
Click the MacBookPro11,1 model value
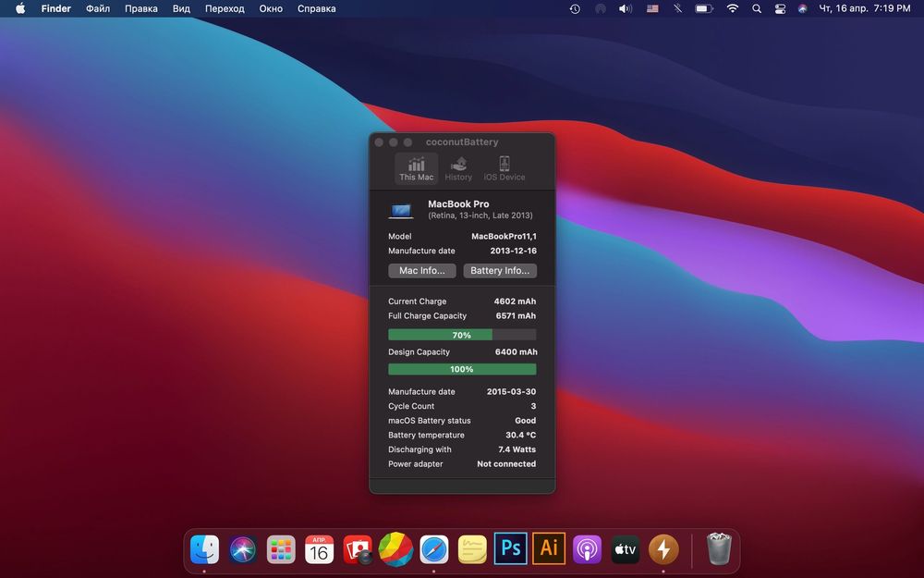pos(504,236)
